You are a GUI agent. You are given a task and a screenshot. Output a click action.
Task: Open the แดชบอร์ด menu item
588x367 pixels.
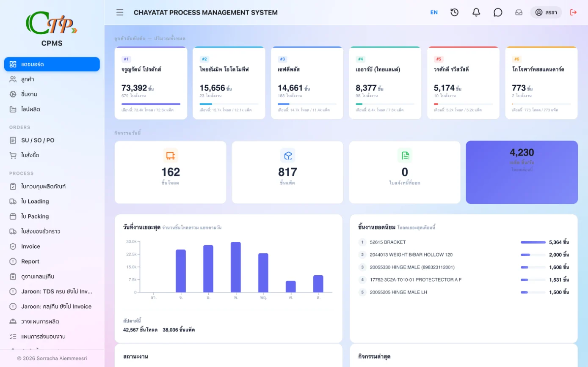point(52,64)
